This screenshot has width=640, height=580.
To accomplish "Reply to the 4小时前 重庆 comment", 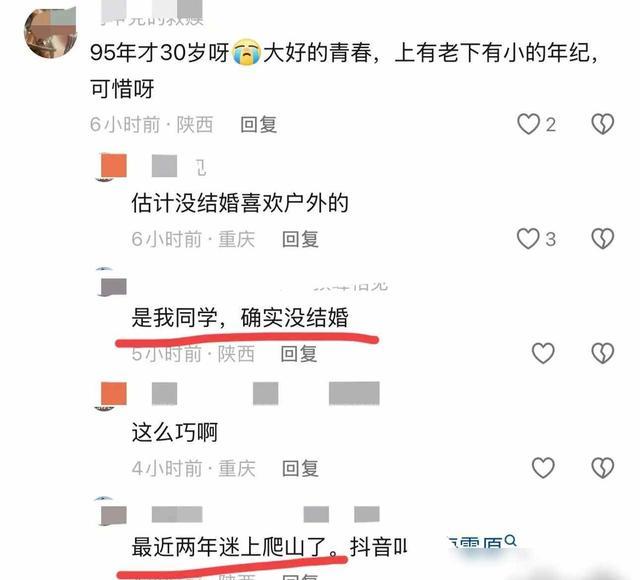I will 300,468.
